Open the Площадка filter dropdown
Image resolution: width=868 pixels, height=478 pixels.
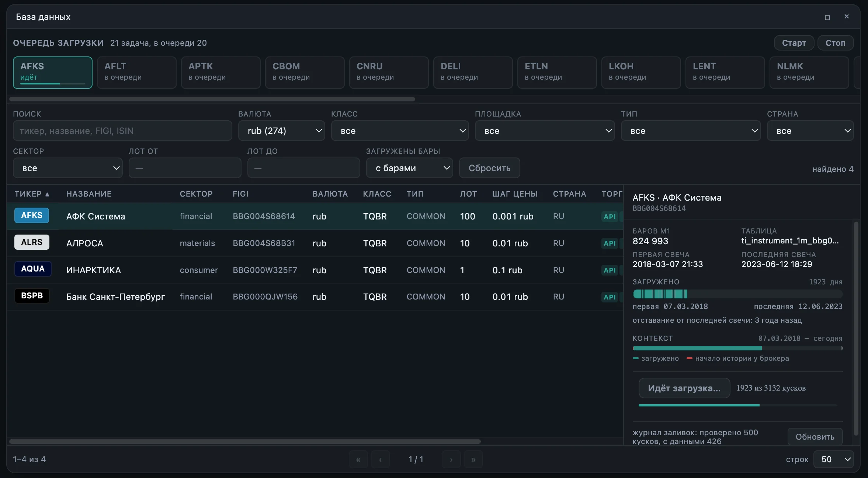coord(545,131)
